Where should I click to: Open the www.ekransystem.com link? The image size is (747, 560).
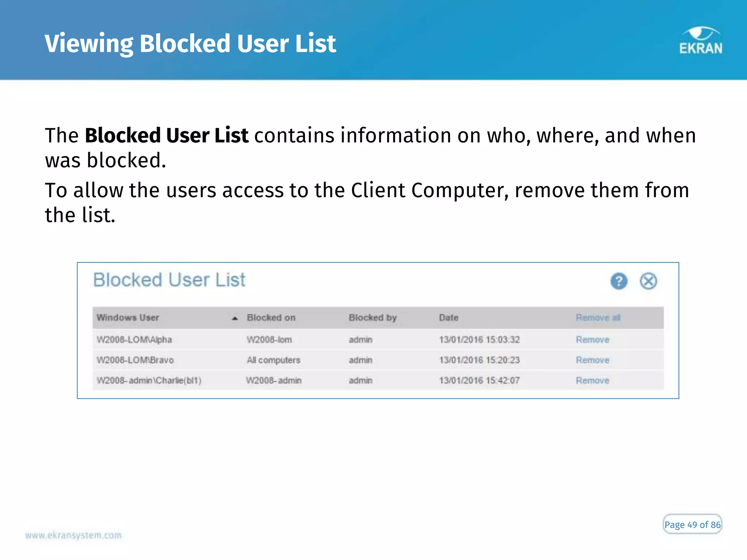[73, 535]
